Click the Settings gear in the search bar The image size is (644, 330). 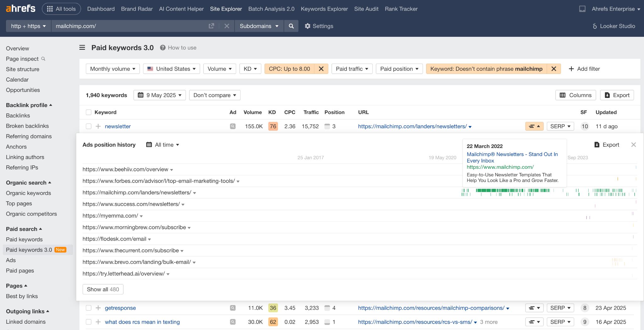coord(319,26)
